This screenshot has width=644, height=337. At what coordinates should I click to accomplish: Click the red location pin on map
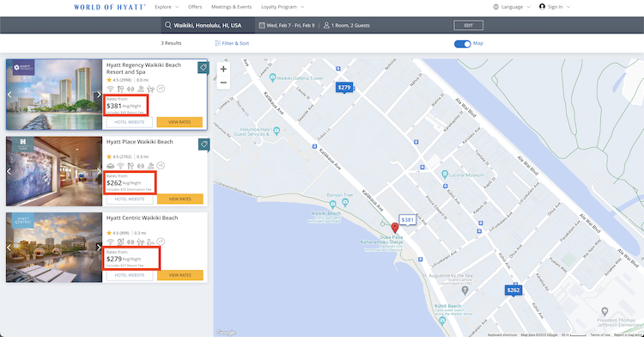coord(395,228)
